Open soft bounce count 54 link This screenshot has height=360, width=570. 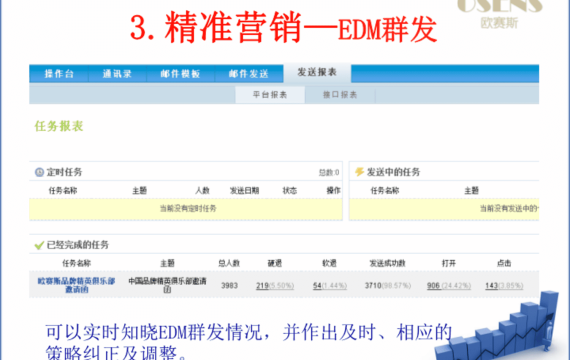(x=317, y=286)
